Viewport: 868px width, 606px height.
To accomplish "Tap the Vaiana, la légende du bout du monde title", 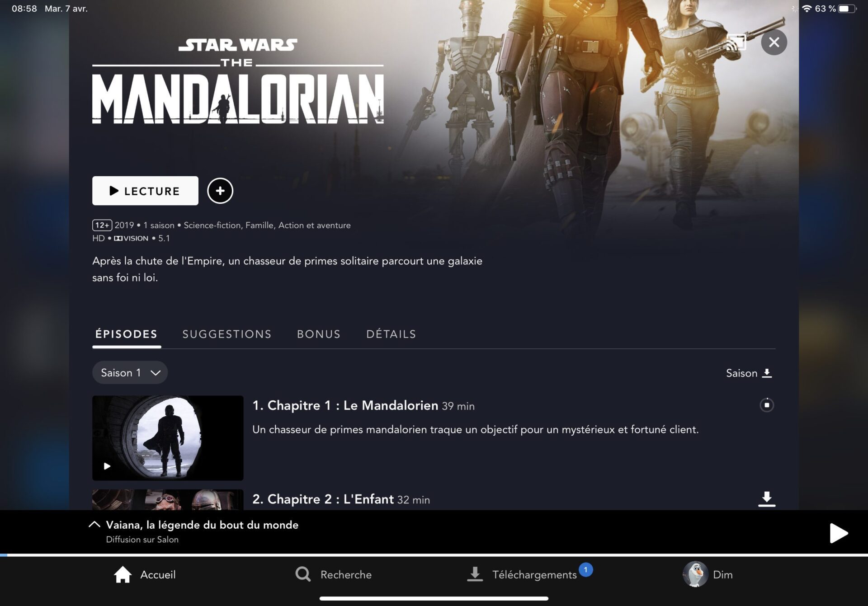I will (x=202, y=525).
